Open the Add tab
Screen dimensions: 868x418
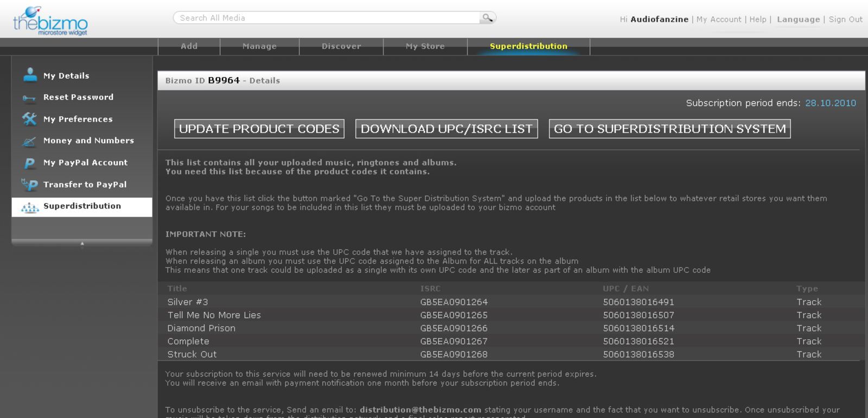[x=189, y=46]
